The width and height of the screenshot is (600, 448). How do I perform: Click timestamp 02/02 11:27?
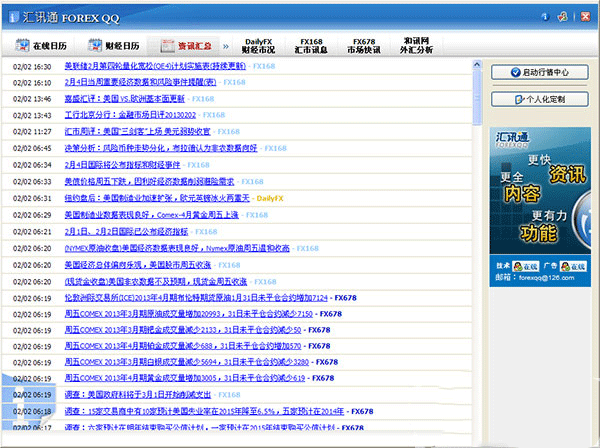32,132
